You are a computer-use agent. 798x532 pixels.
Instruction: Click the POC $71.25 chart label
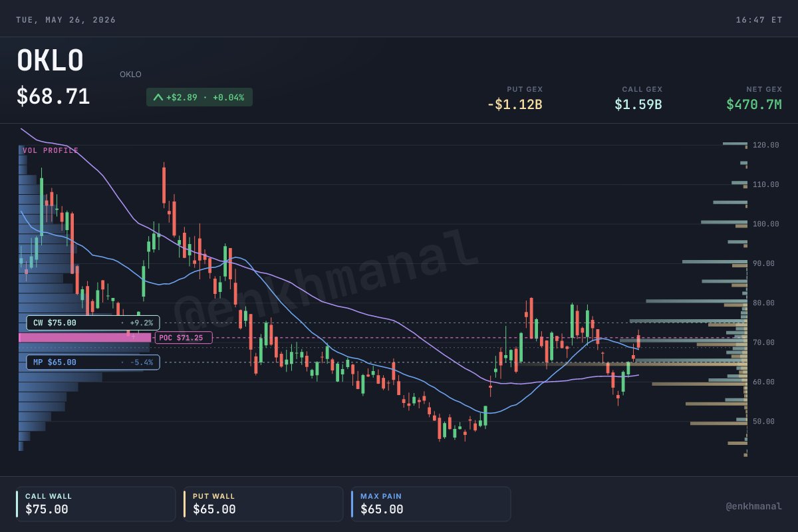[x=184, y=338]
